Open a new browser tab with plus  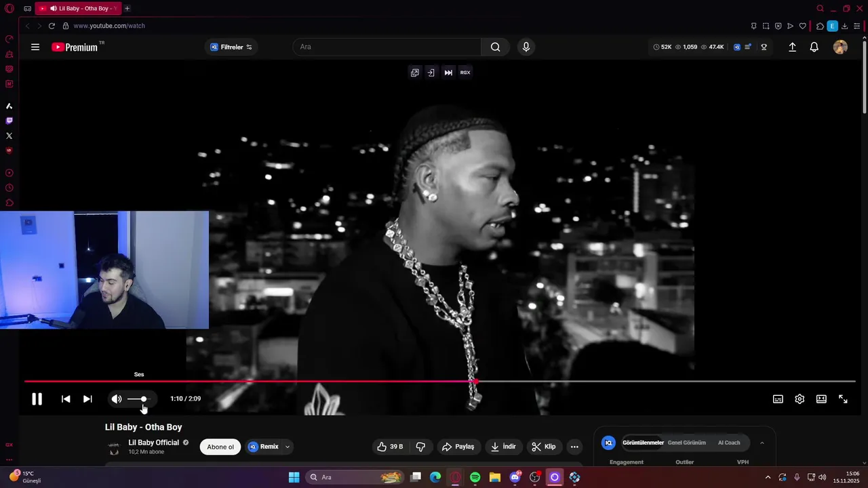(127, 8)
